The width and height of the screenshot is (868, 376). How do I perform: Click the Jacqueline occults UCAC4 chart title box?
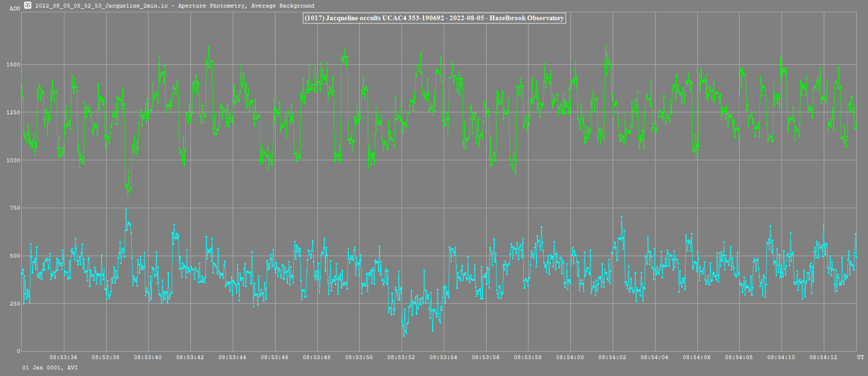(x=434, y=18)
